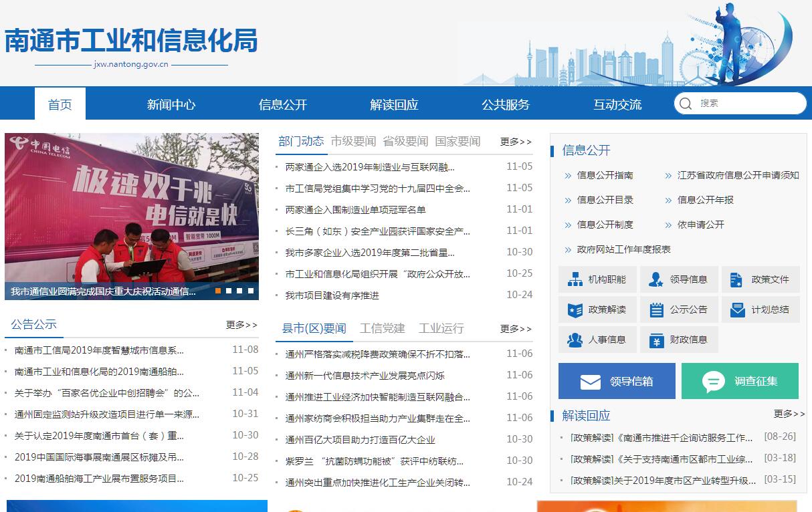Screen dimensions: 812x512
Task: Open the 新闻中心 navigation menu
Action: (171, 104)
